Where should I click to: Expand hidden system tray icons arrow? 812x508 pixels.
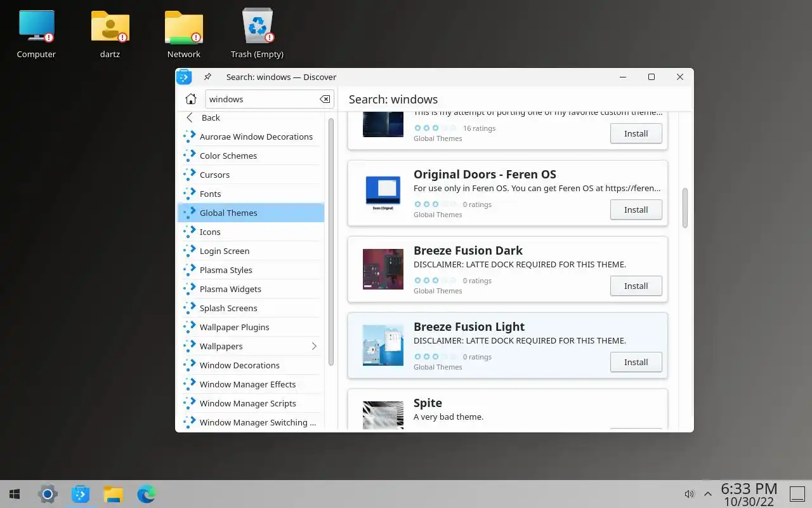click(708, 494)
